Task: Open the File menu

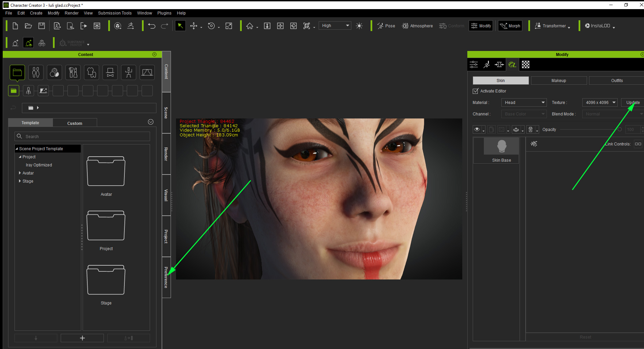Action: pyautogui.click(x=9, y=13)
